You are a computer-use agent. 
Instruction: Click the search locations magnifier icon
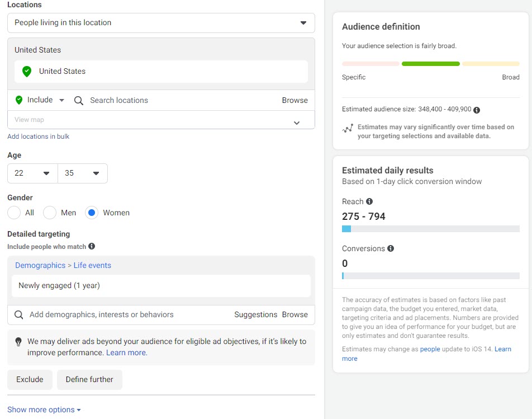pos(79,101)
